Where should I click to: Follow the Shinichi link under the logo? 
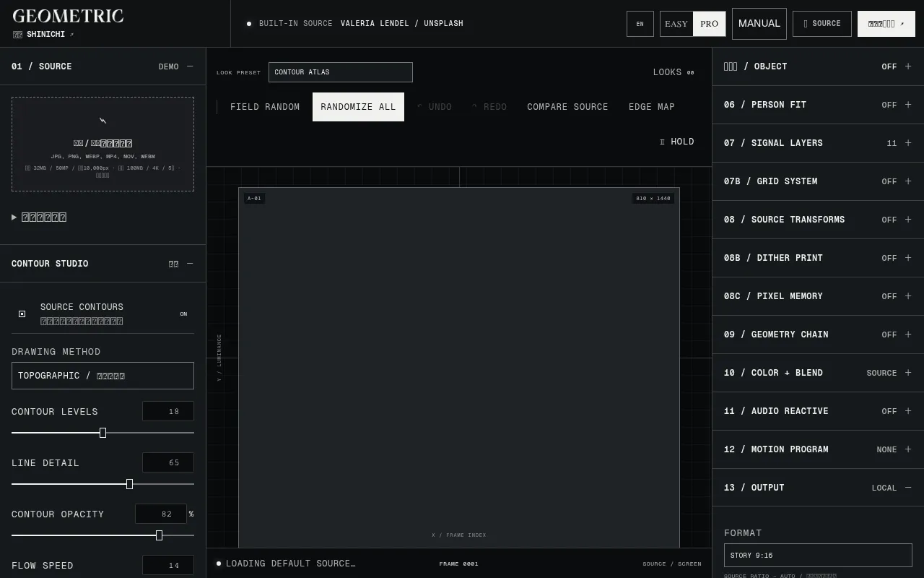pos(43,35)
